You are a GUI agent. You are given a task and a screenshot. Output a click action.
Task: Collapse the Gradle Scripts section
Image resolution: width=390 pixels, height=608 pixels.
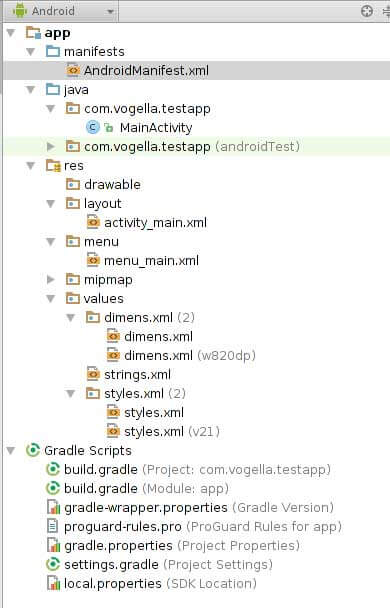point(11,451)
